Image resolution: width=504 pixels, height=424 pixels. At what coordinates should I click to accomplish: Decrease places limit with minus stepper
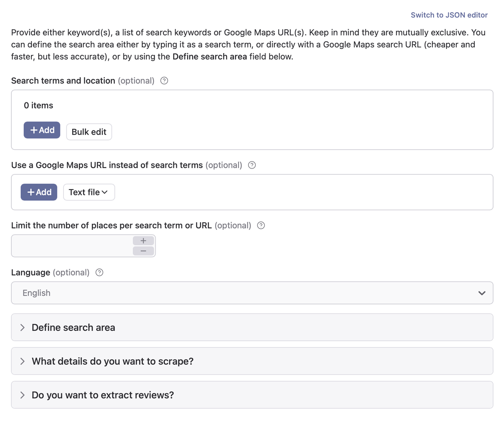pyautogui.click(x=143, y=251)
